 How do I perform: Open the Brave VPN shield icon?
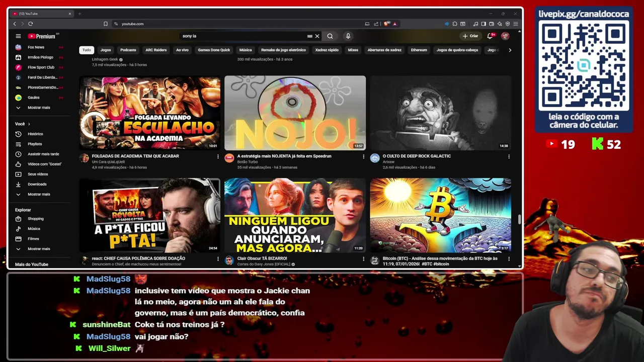(508, 24)
